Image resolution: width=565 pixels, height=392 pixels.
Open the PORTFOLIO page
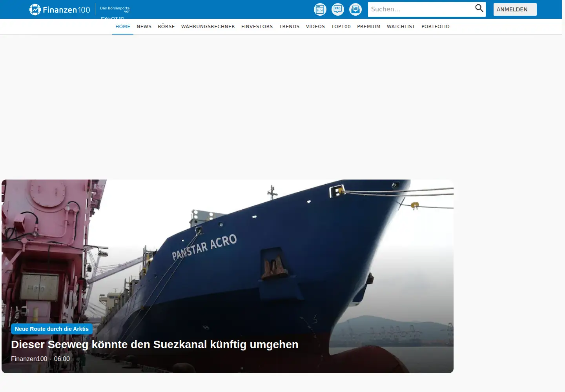tap(436, 27)
